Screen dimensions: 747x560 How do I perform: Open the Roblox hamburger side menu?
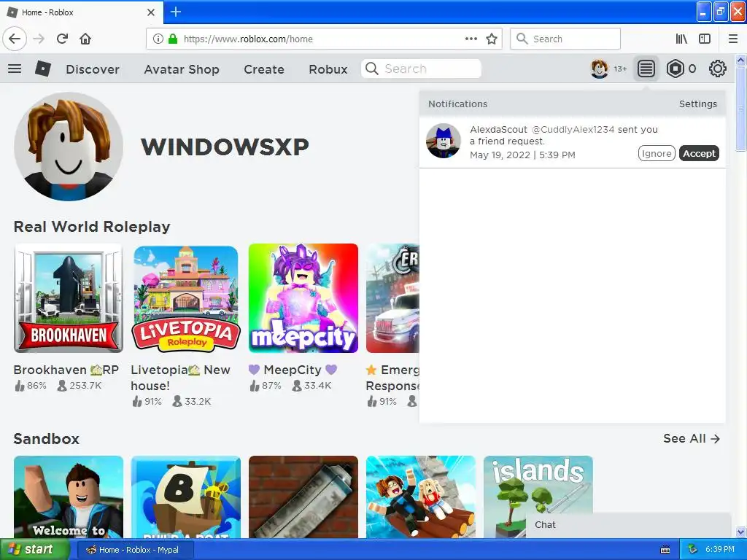pos(15,69)
